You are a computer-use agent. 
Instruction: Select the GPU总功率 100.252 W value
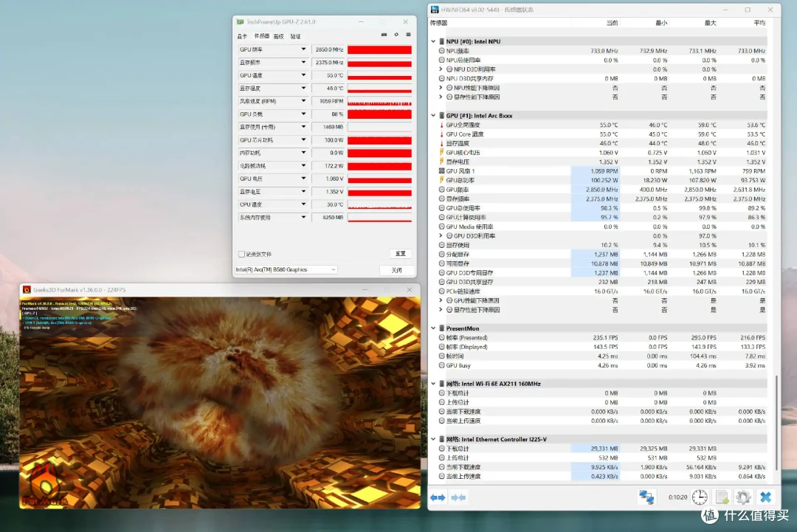point(604,180)
